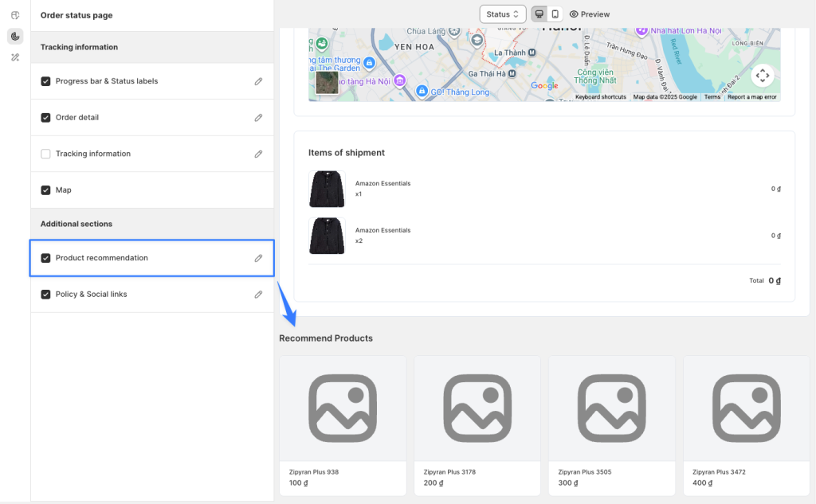Click Report a map error link

coord(752,97)
